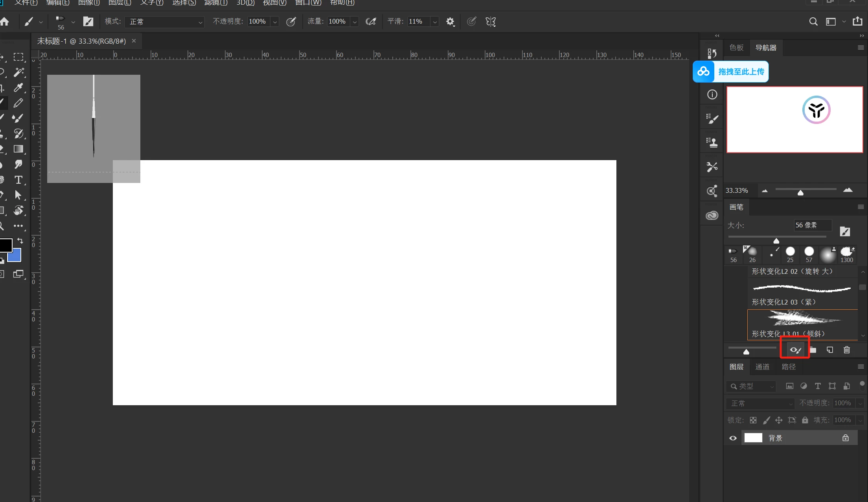The height and width of the screenshot is (502, 868).
Task: Switch to the 通道 tab
Action: click(x=762, y=367)
